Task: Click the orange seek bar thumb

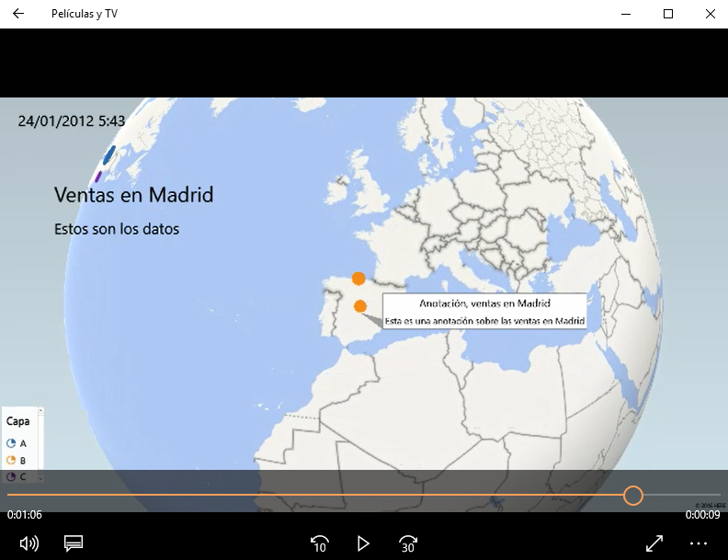Action: [x=632, y=496]
